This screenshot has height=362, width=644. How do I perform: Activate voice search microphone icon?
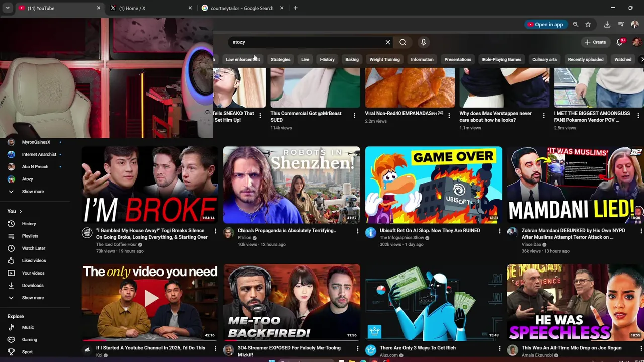click(424, 42)
